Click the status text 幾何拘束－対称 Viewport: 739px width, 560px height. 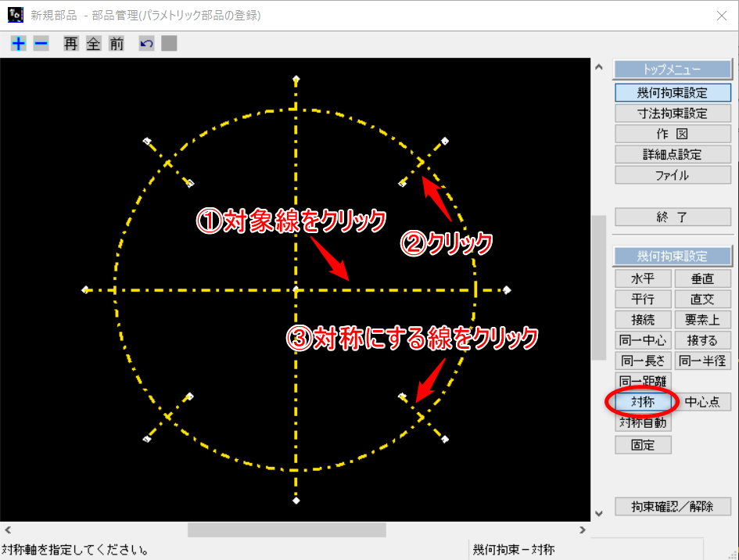click(x=514, y=550)
